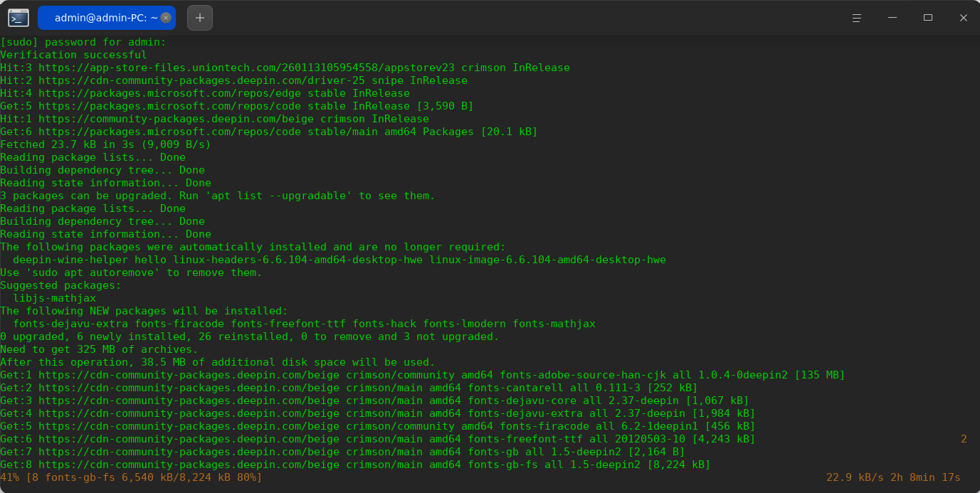This screenshot has width=980, height=493.
Task: Click the "3 packages can be upgraded" line
Action: (218, 196)
